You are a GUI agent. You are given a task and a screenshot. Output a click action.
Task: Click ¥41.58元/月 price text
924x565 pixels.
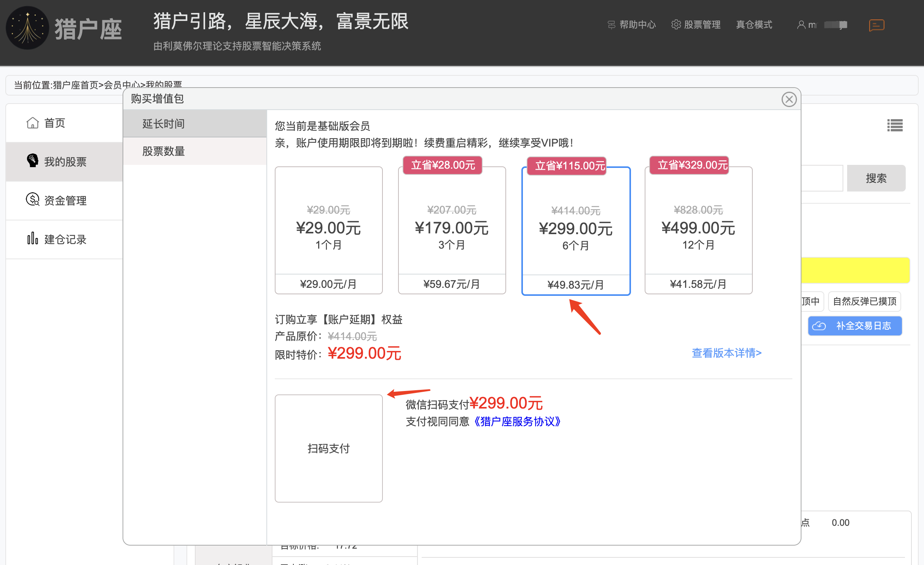click(x=698, y=284)
